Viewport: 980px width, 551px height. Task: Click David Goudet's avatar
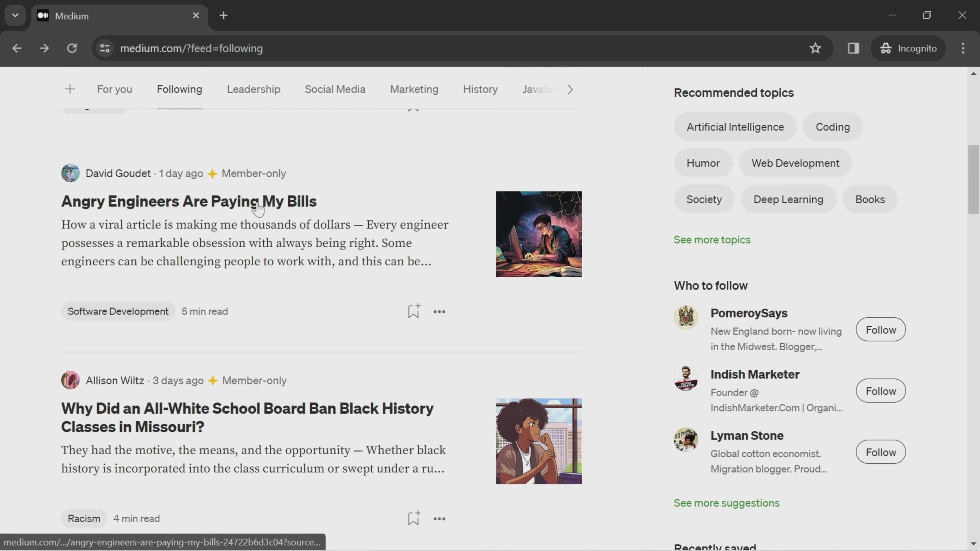click(70, 173)
